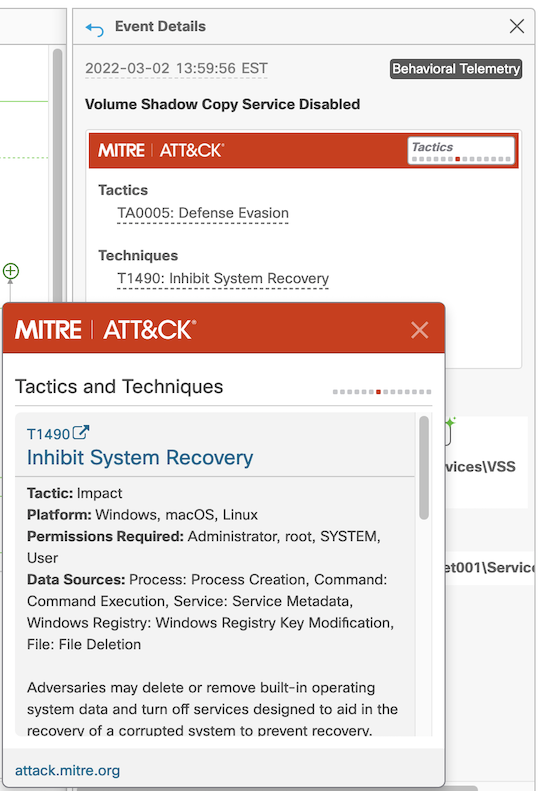The width and height of the screenshot is (544, 791).
Task: Open T1490: Inhibit System Recovery technique link
Action: [x=223, y=278]
